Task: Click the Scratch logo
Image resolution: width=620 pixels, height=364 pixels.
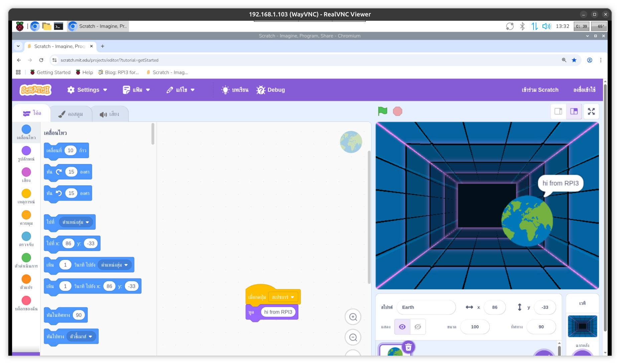Action: coord(35,90)
